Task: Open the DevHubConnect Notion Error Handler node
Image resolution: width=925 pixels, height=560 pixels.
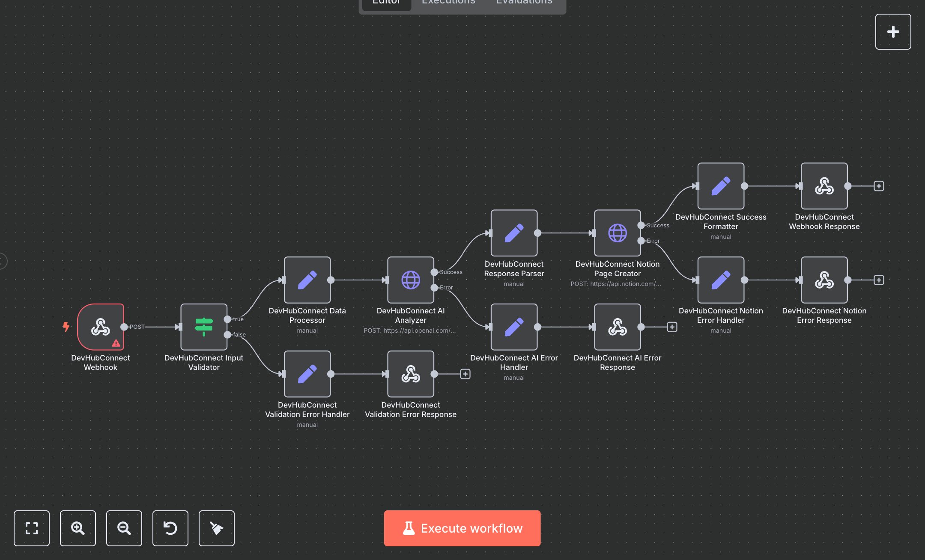Action: (721, 280)
